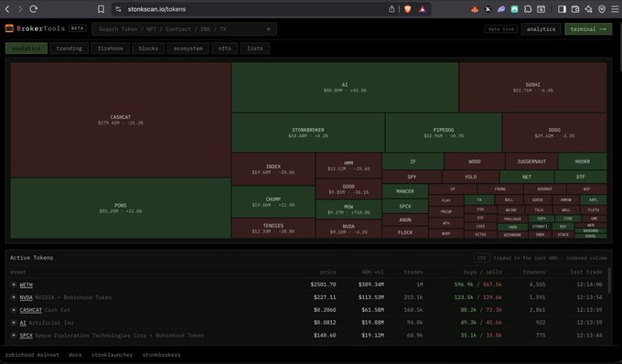Open the Brave Wallet icon
Viewport: 622px width, 364px height.
(x=575, y=9)
